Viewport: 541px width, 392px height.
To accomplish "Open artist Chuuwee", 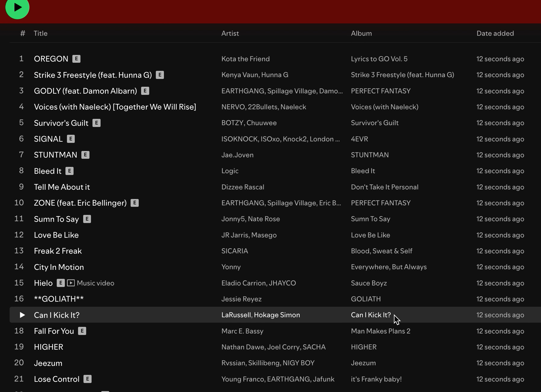I will tap(261, 123).
